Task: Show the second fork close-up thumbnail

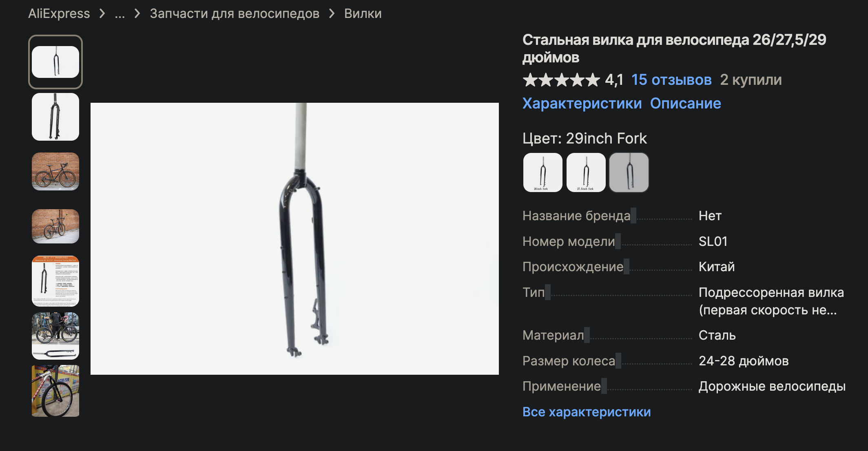Action: (x=55, y=117)
